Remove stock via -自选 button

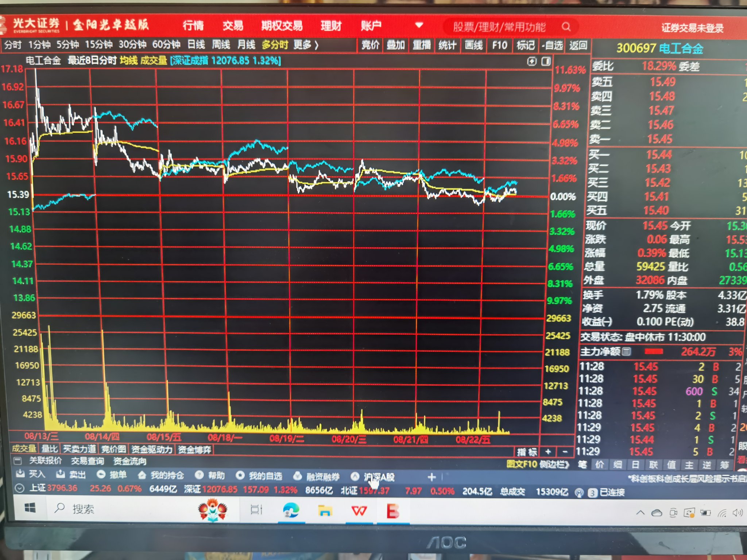click(x=552, y=46)
